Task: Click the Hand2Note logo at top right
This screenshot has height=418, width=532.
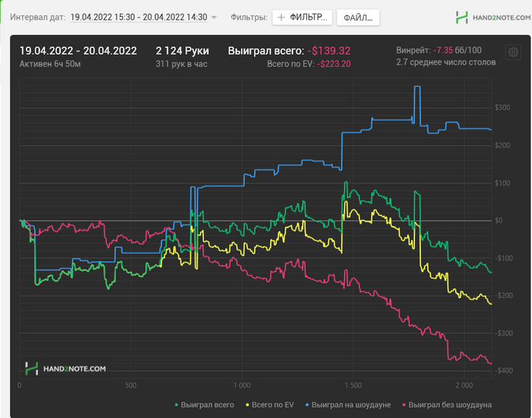Action: 493,17
